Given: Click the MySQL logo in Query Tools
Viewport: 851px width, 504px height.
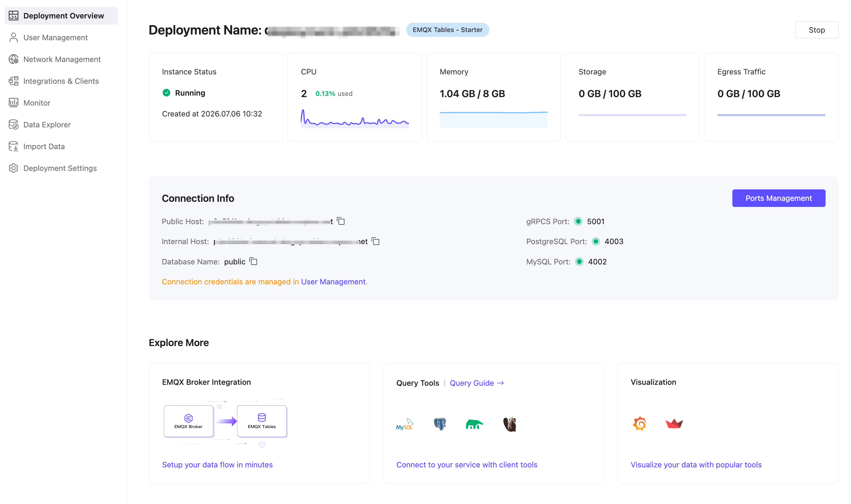Looking at the screenshot, I should point(405,424).
